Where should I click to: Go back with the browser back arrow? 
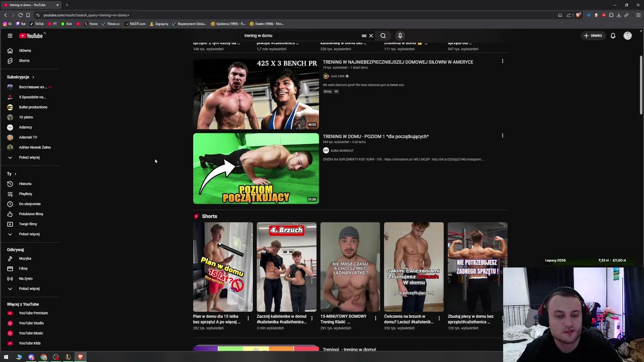[x=6, y=15]
